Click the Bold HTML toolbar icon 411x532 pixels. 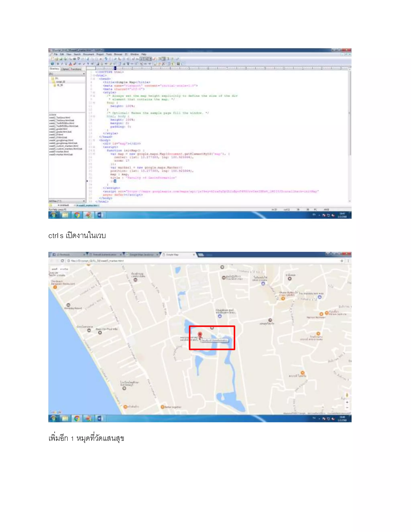coord(58,64)
